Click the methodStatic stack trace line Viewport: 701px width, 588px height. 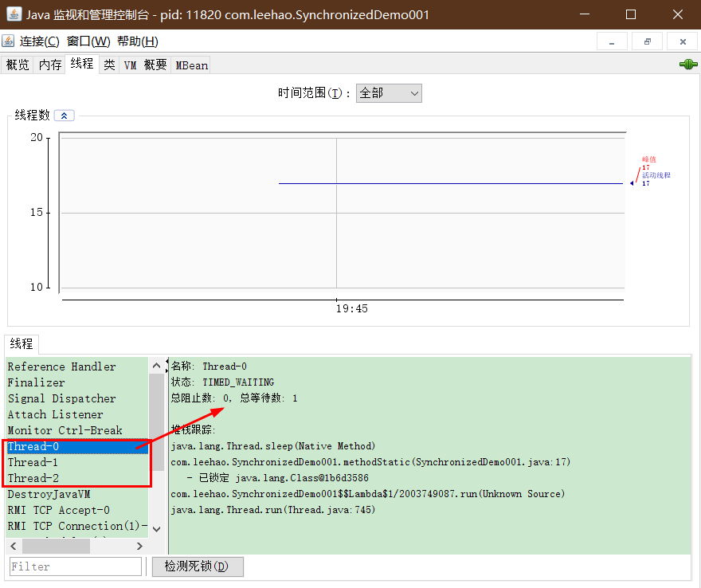[370, 462]
